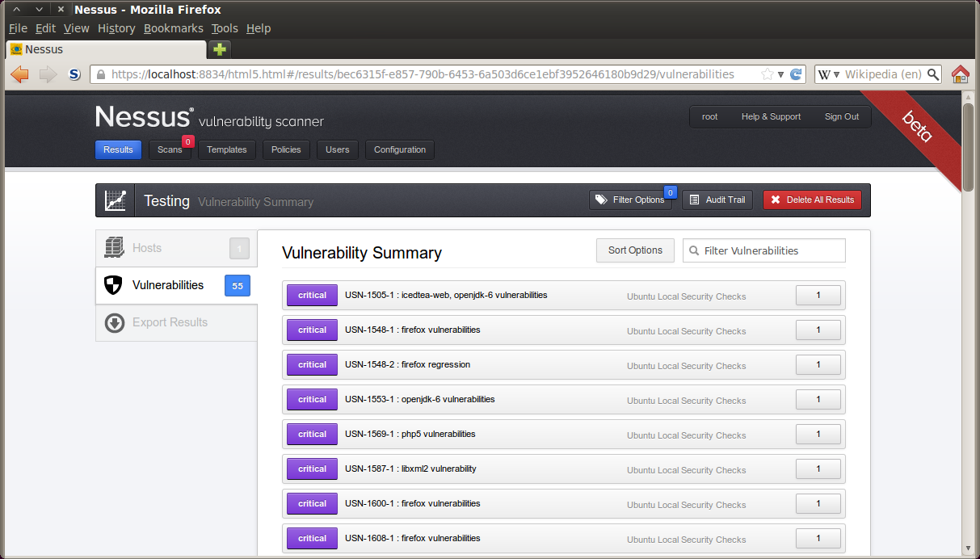Click the search magnifier in Wikipedia box

(x=933, y=74)
